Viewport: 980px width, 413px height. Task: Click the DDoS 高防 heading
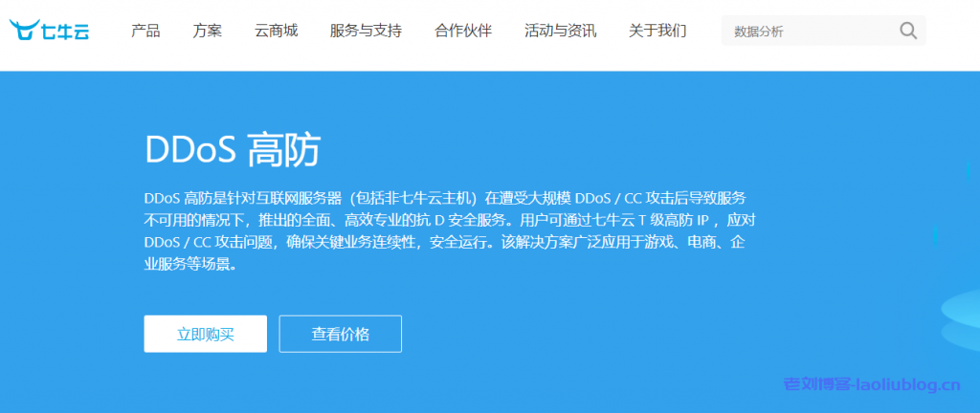pos(232,150)
